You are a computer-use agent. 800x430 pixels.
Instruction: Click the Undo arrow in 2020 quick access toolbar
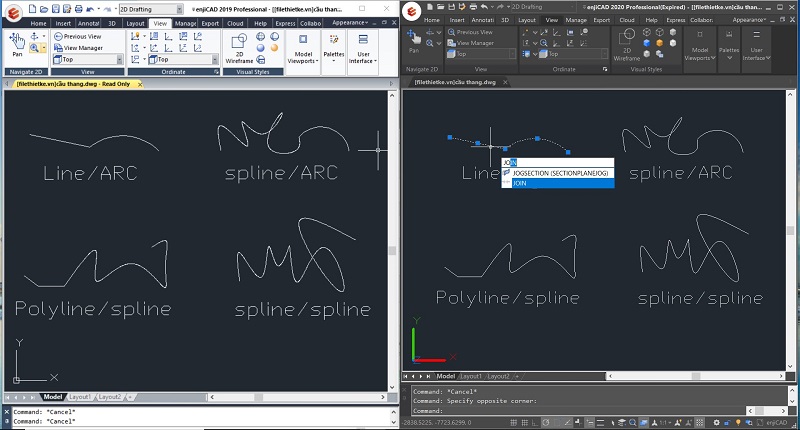tap(484, 7)
